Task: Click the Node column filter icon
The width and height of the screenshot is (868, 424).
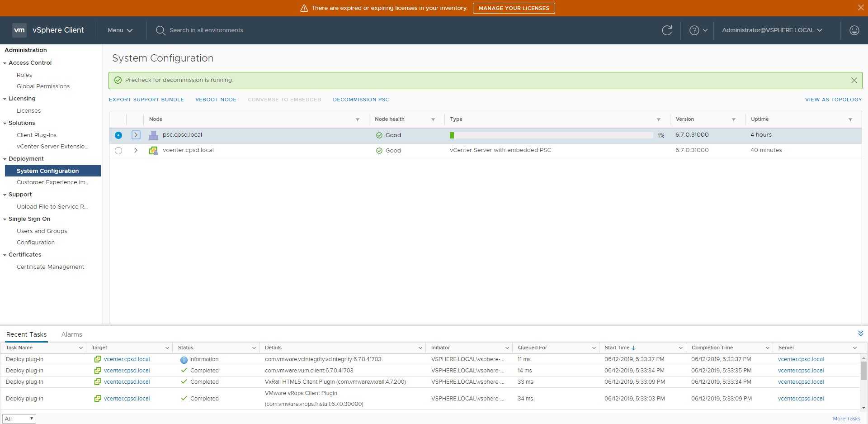Action: (x=358, y=120)
